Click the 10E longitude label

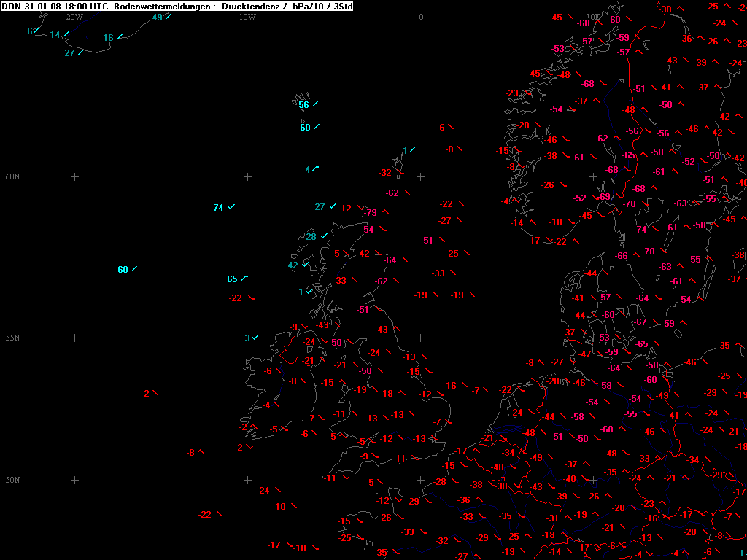point(593,17)
